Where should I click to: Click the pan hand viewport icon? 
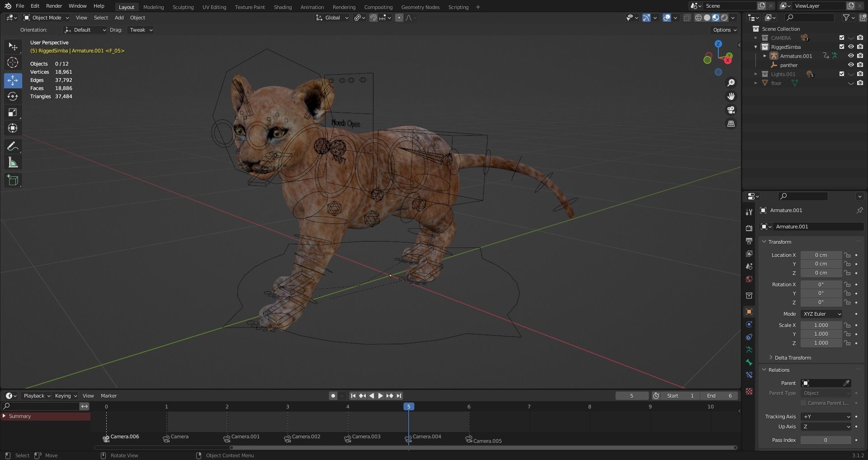coord(731,96)
